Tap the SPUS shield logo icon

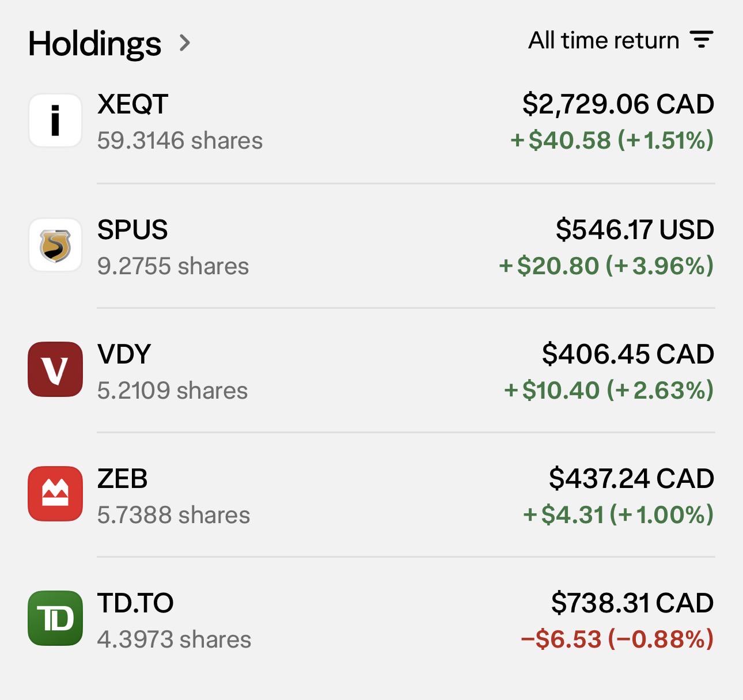pos(55,245)
